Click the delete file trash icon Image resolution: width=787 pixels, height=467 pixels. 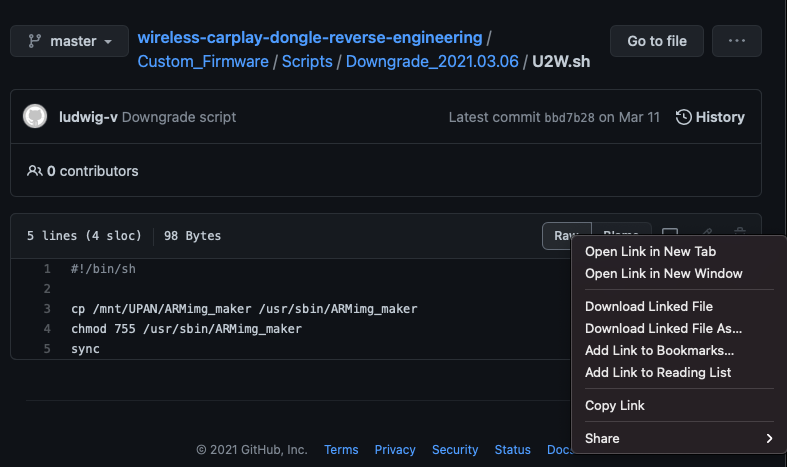(x=740, y=231)
